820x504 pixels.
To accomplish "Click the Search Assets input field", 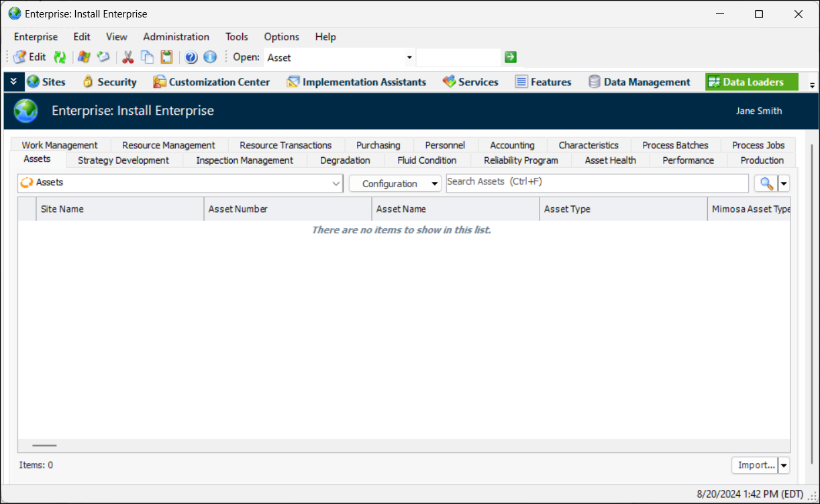I will coord(597,183).
